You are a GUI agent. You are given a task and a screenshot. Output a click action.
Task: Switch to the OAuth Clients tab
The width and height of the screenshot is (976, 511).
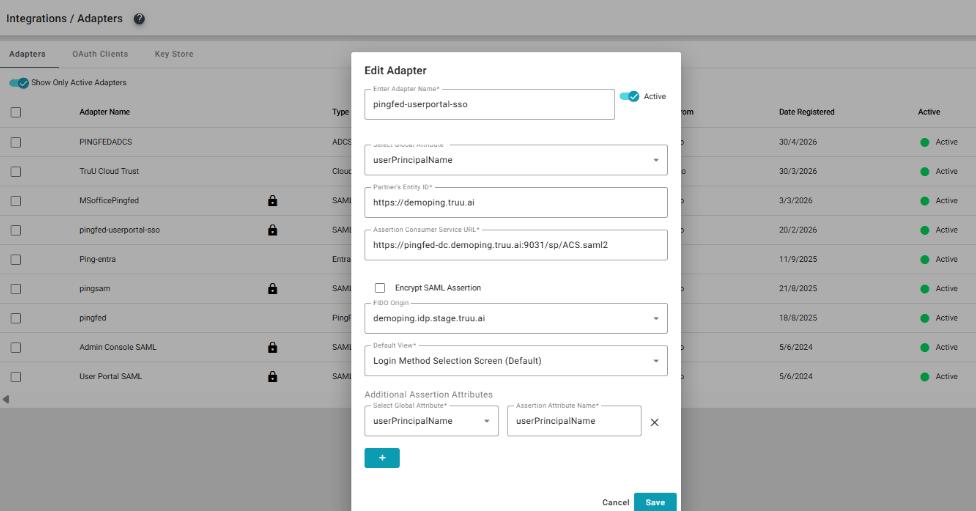pyautogui.click(x=100, y=54)
